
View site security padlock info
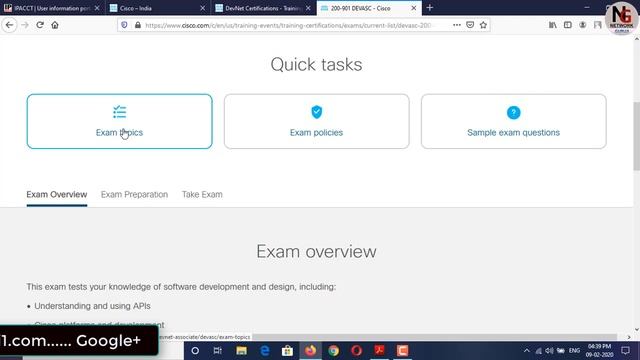point(138,25)
